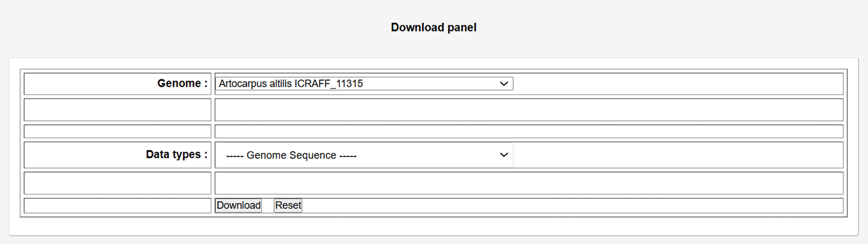Click the chevron arrow of the Data types selector

coord(504,155)
